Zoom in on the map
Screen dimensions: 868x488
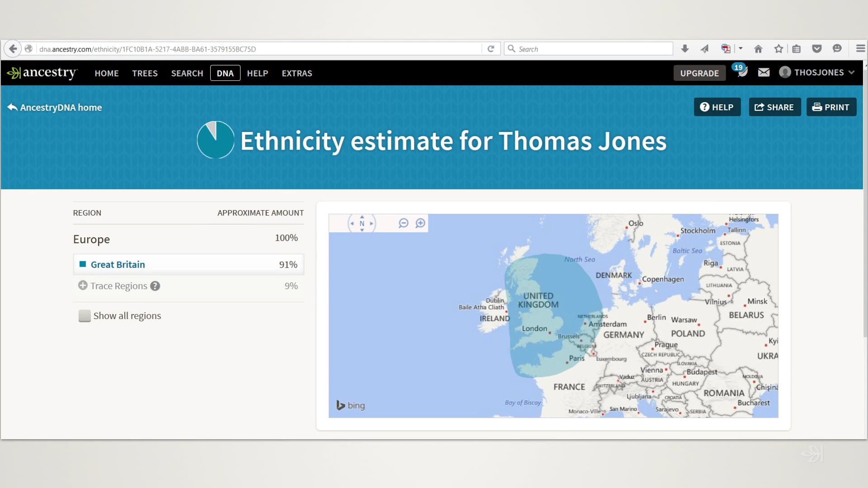click(421, 223)
